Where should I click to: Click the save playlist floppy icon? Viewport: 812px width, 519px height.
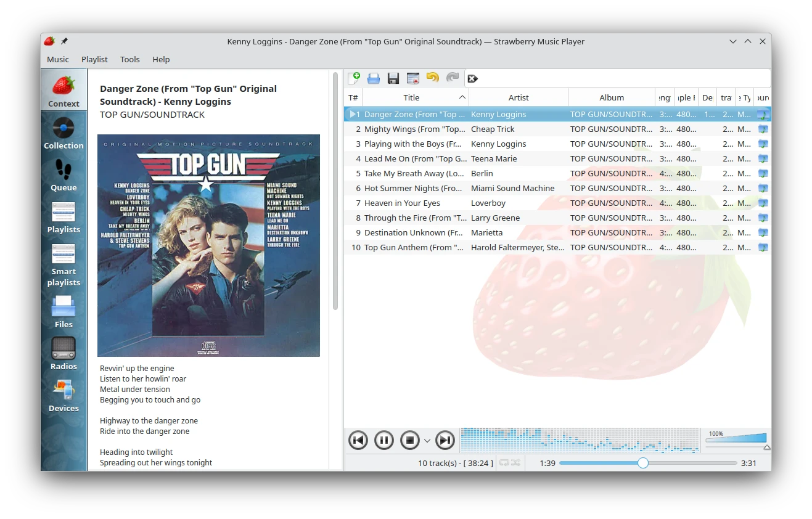[393, 78]
